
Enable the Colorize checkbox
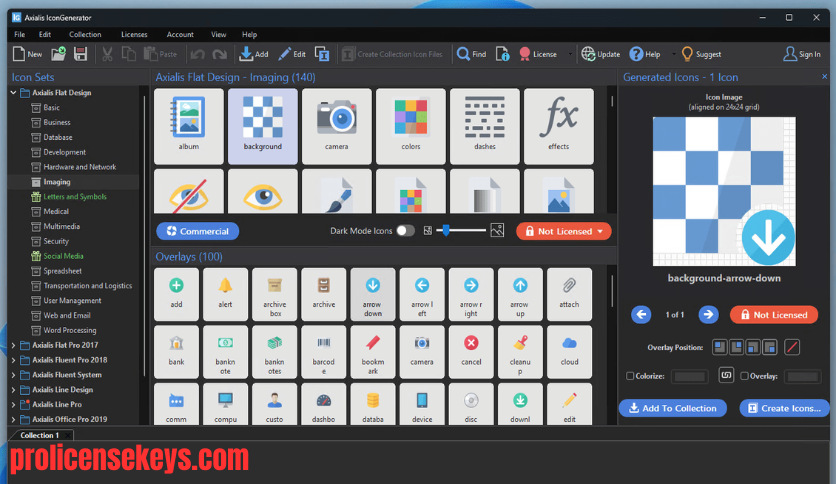630,376
